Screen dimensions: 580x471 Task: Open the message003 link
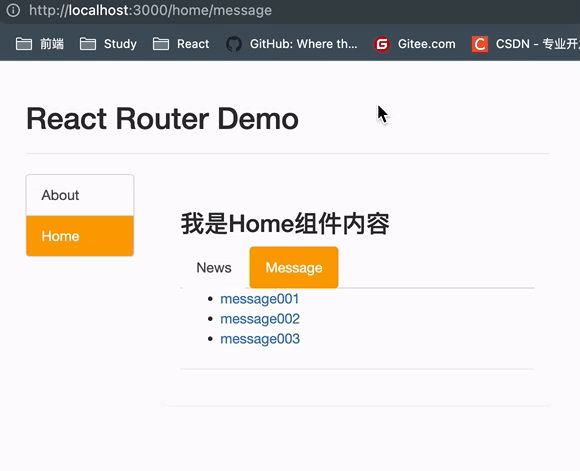(260, 339)
